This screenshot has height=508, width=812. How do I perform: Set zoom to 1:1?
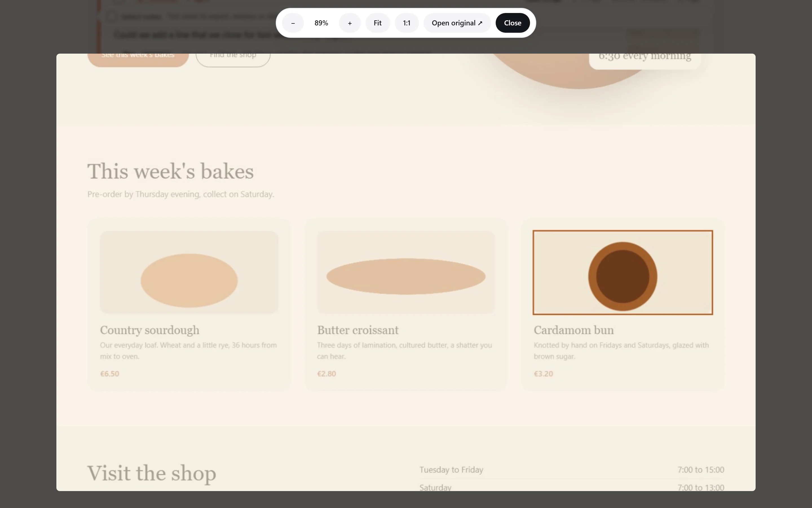[x=407, y=23]
